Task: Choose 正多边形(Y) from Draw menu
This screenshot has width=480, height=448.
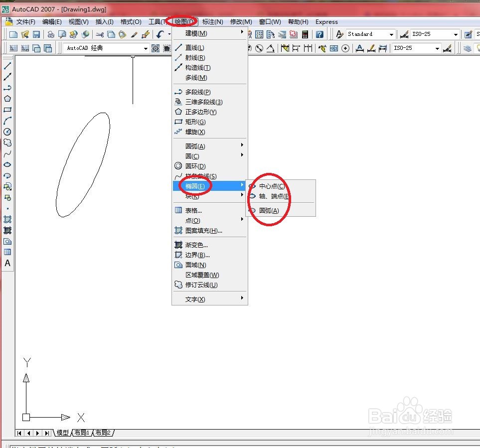Action: point(210,112)
